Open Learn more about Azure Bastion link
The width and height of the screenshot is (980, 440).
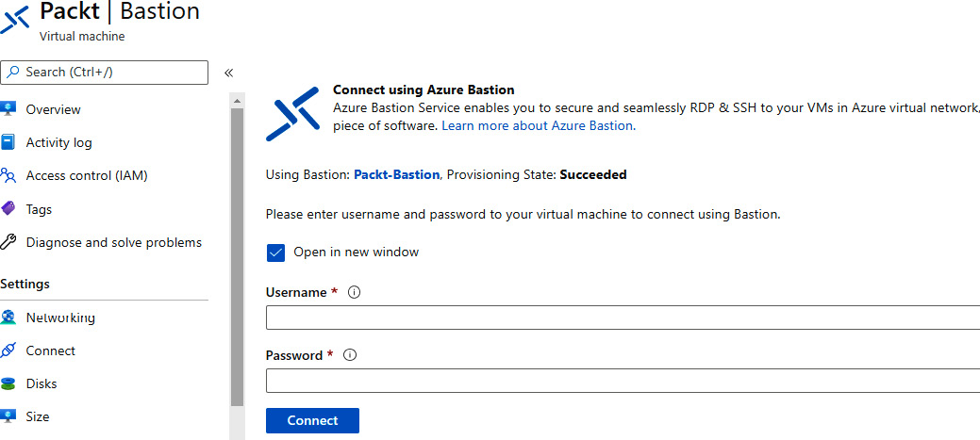pos(539,125)
